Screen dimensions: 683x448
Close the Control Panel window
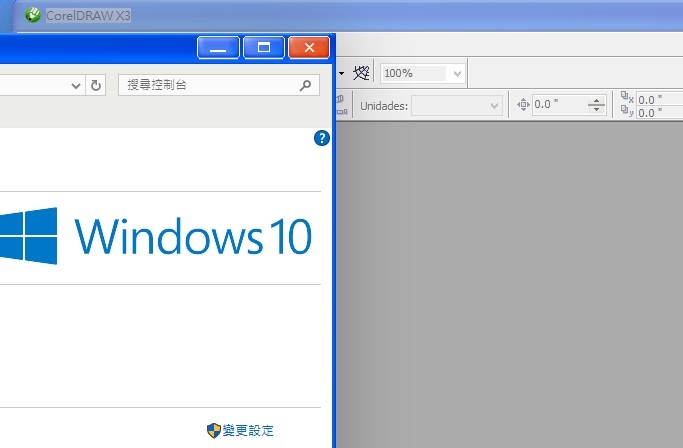coord(309,48)
